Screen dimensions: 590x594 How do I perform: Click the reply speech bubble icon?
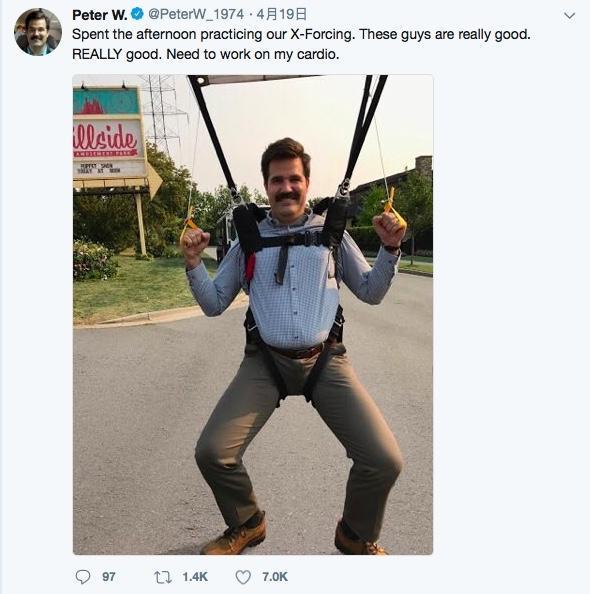click(x=83, y=577)
